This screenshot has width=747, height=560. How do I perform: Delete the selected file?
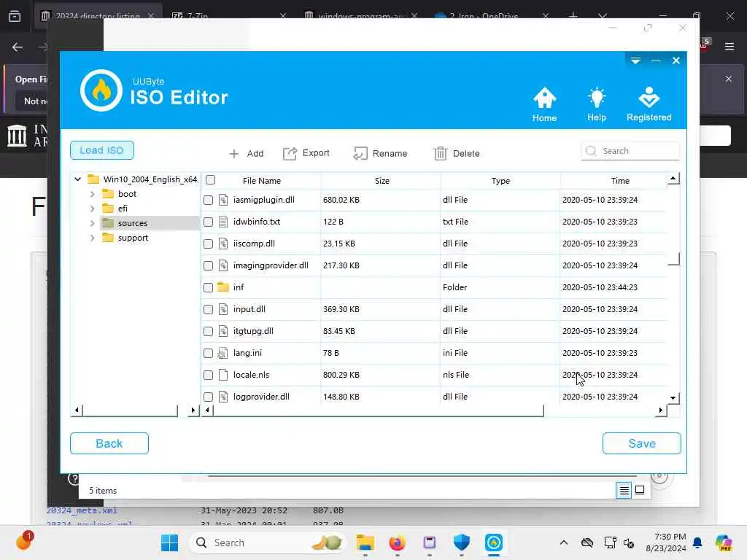click(x=457, y=153)
